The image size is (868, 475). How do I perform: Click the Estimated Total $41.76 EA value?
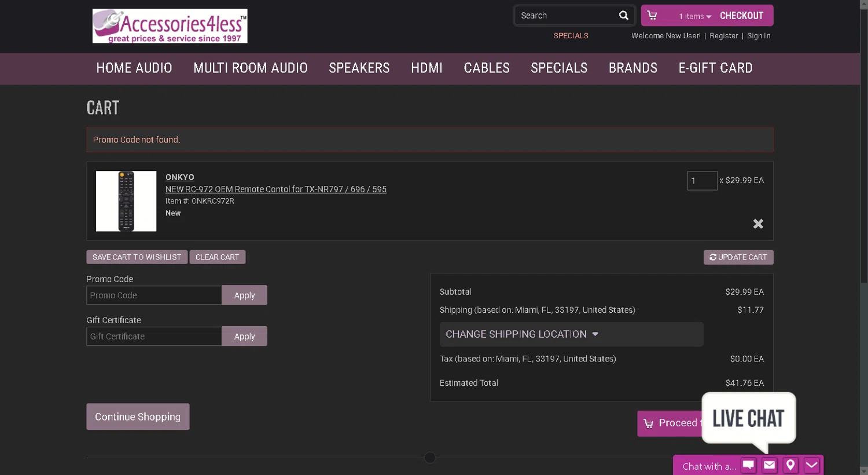(744, 383)
